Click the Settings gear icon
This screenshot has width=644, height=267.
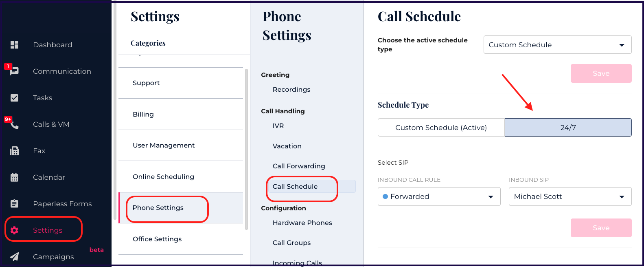(x=14, y=230)
